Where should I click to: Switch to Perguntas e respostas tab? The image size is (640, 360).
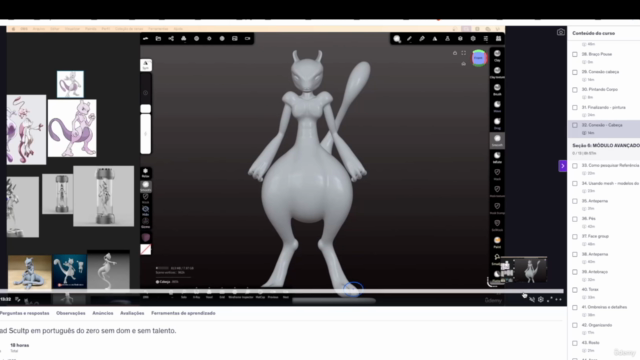[24, 313]
